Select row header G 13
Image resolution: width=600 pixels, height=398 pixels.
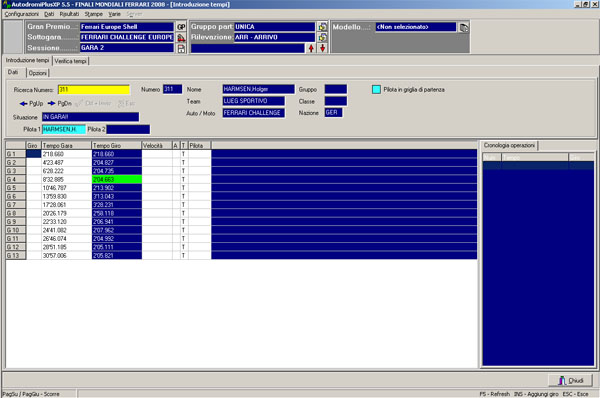(x=16, y=255)
